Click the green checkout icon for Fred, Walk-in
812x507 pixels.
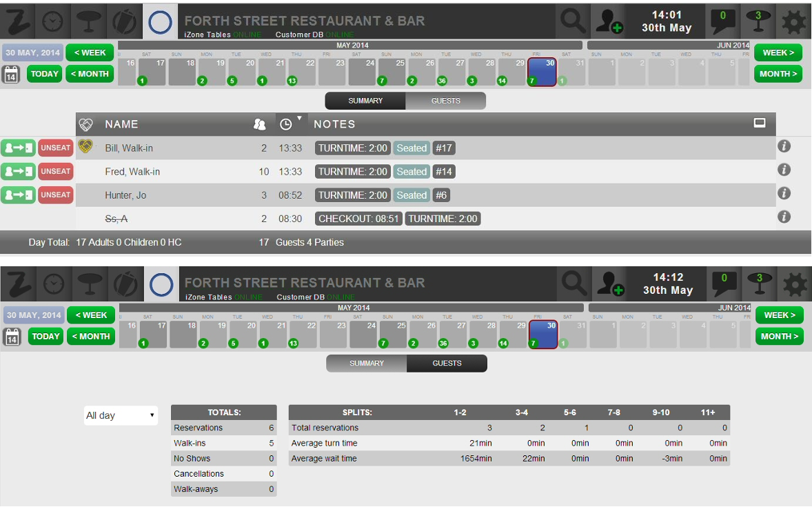click(x=18, y=172)
